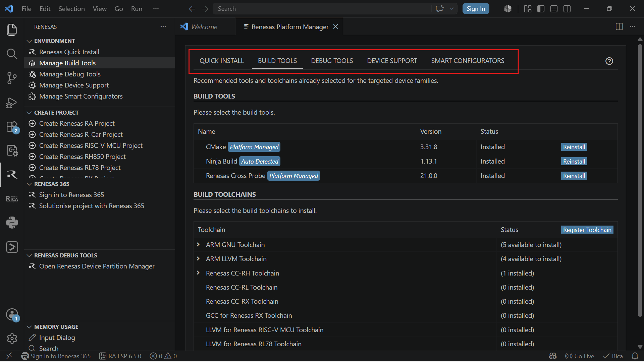Image resolution: width=644 pixels, height=362 pixels.
Task: Reinstall Ninja Build
Action: point(574,161)
